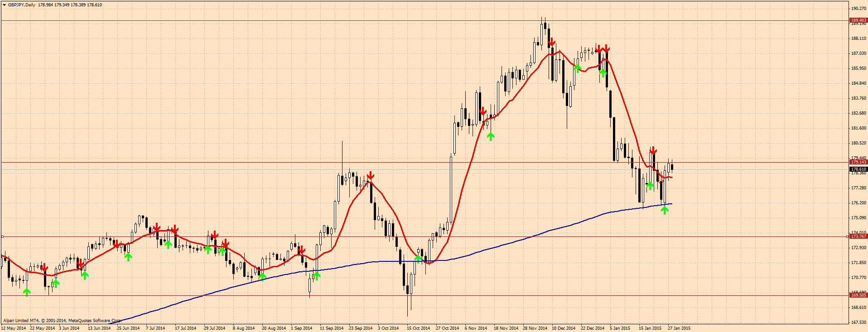Click the red down arrow above the mid-January 2015 spike candle

[653, 150]
